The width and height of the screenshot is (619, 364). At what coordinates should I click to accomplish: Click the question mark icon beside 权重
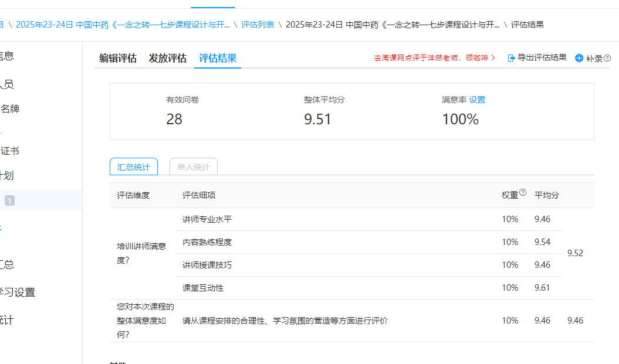[523, 192]
